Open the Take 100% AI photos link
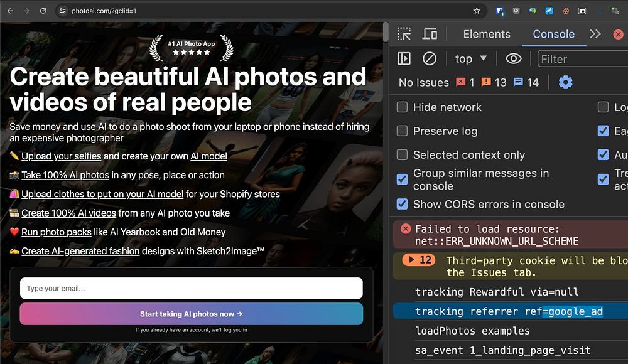 65,175
